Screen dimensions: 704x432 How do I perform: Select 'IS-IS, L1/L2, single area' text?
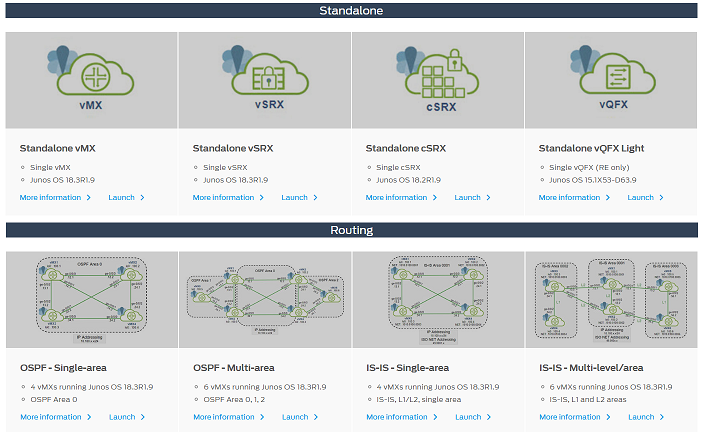coord(419,400)
